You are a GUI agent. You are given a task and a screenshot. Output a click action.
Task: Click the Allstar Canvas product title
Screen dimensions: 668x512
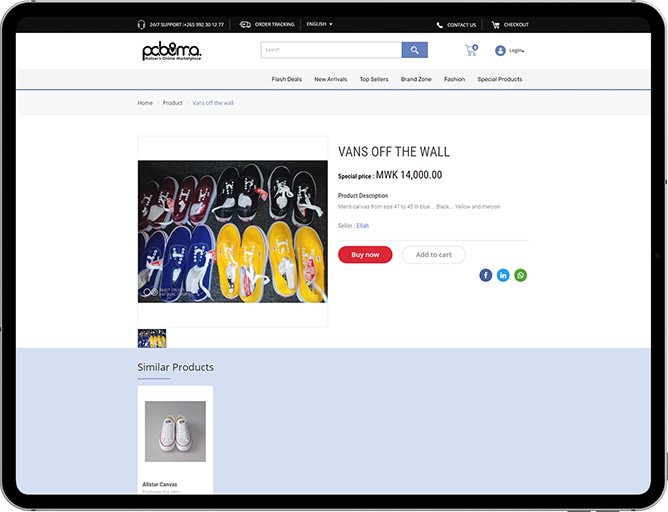[x=160, y=485]
